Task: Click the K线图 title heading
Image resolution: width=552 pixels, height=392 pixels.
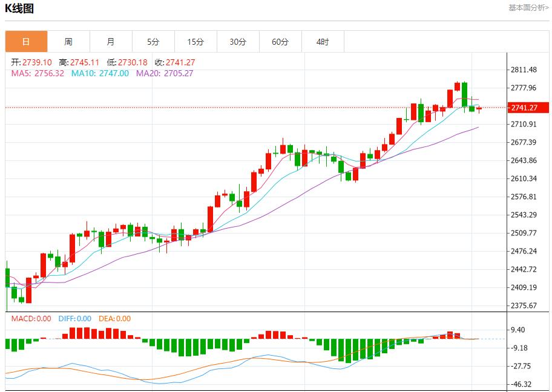Action: (x=19, y=8)
